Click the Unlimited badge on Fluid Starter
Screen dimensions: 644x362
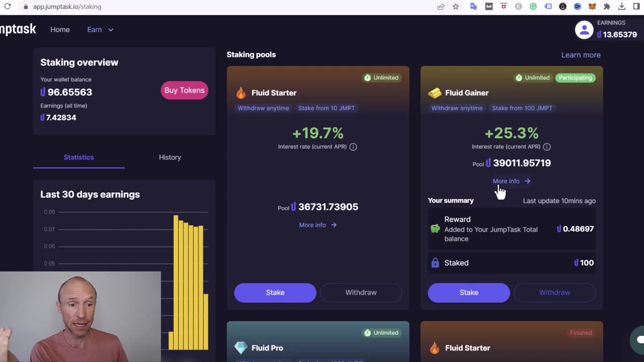tap(381, 78)
